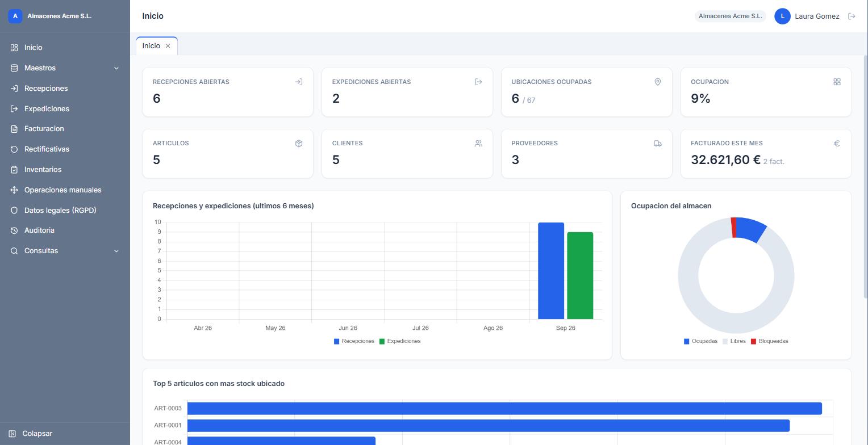The height and width of the screenshot is (445, 868).
Task: Toggle the Bloqueadas legend swatch
Action: [753, 342]
